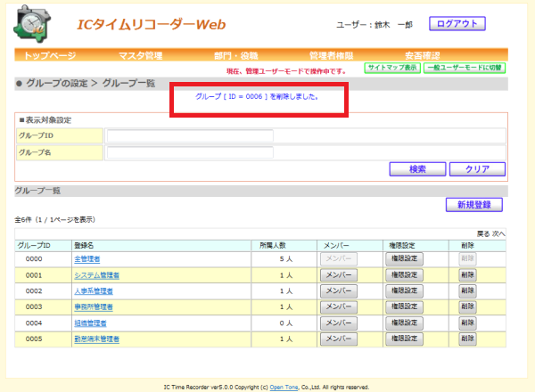Click メンバー button for group 0002
The image size is (535, 392).
click(339, 291)
